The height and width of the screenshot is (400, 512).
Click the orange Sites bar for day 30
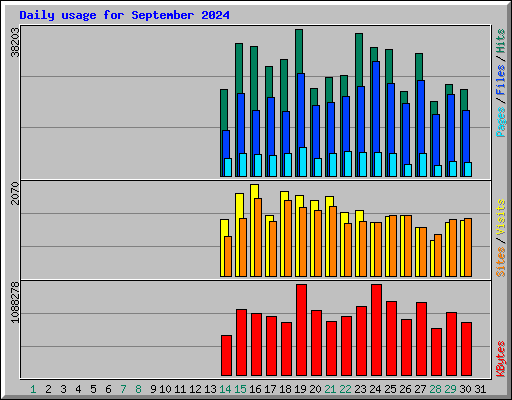tap(468, 247)
